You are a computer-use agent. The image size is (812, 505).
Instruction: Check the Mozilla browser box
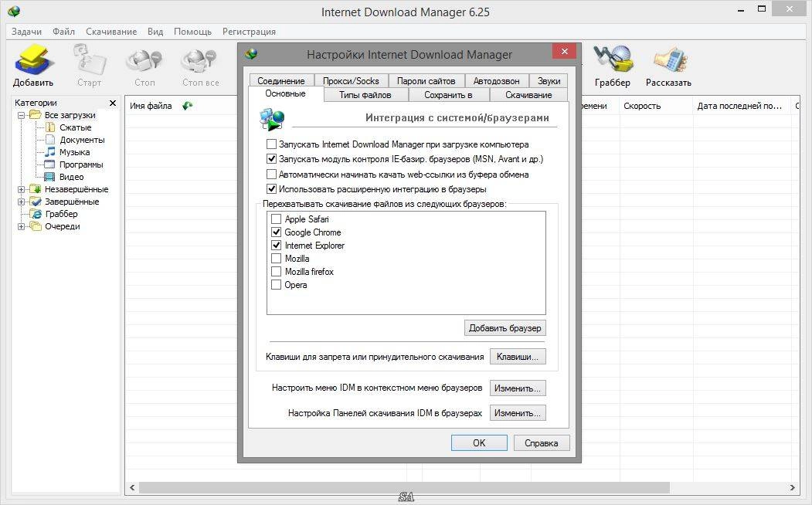tap(277, 258)
